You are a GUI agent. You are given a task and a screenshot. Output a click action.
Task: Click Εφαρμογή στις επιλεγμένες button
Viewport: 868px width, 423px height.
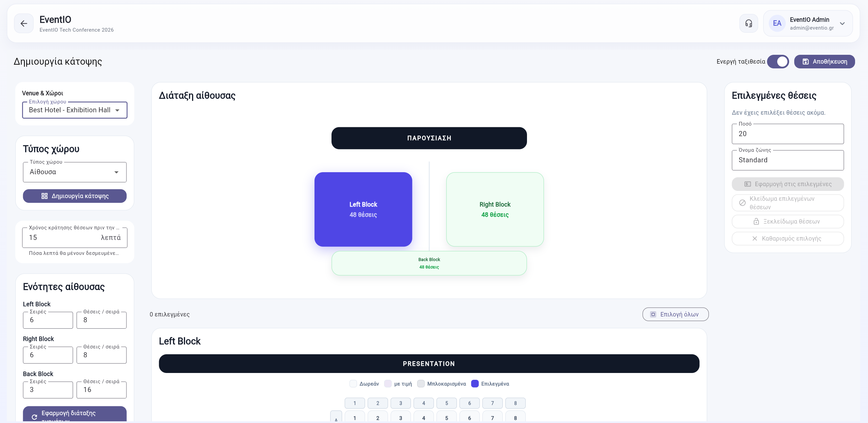click(x=787, y=184)
